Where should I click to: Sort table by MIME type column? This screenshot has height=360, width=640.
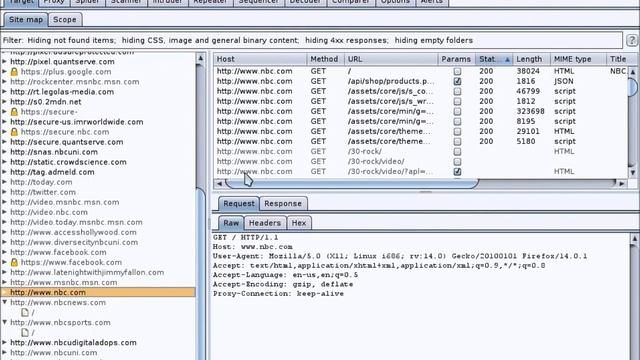(x=578, y=59)
